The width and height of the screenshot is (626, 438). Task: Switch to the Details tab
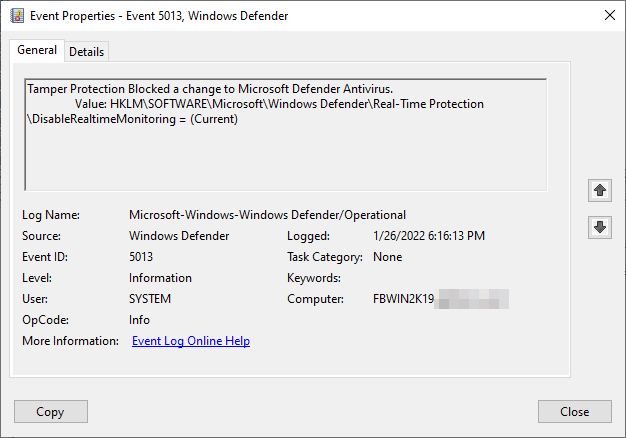tap(86, 52)
